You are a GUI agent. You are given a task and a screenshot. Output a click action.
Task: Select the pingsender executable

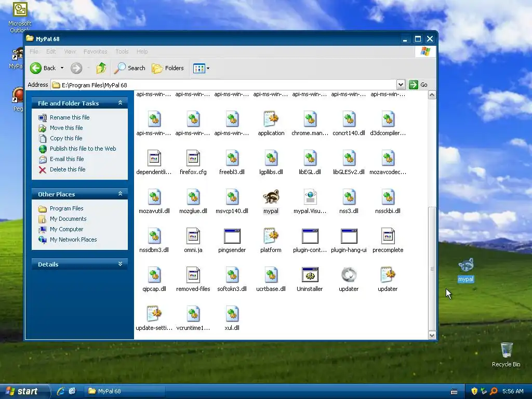click(232, 241)
